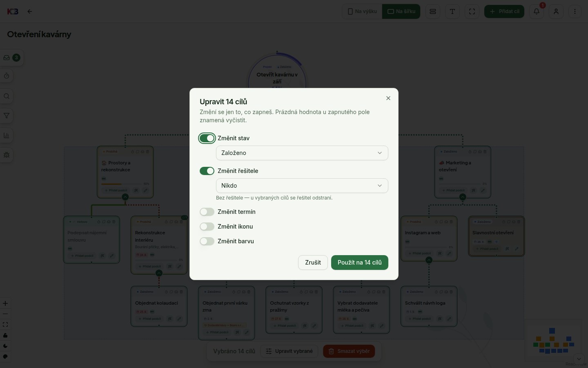Image resolution: width=588 pixels, height=368 pixels.
Task: Click the minimap thumbnail at bottom right
Action: tap(554, 340)
